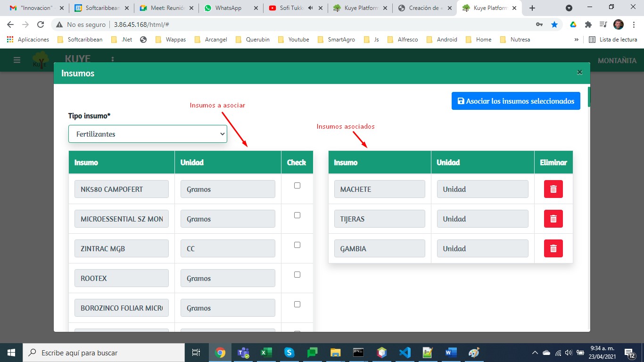
Task: Launch Visual Studio Code from taskbar
Action: (405, 353)
